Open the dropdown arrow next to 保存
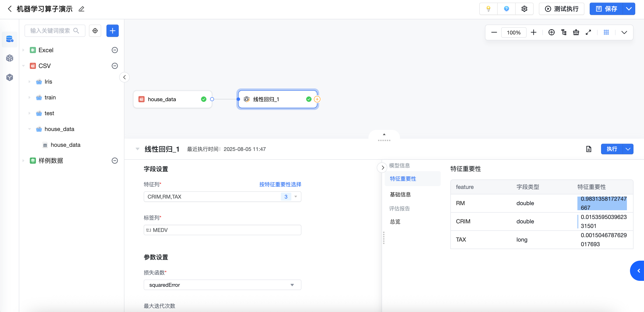 (629, 9)
